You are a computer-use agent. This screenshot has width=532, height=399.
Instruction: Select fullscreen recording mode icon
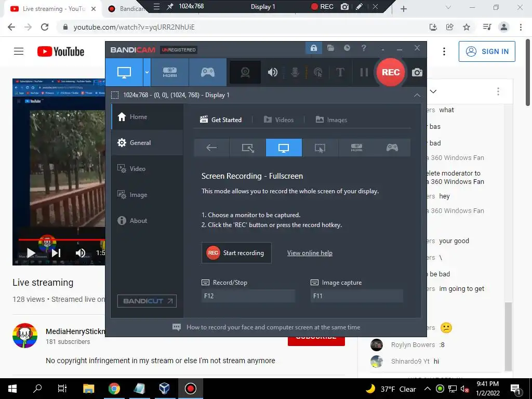[284, 148]
